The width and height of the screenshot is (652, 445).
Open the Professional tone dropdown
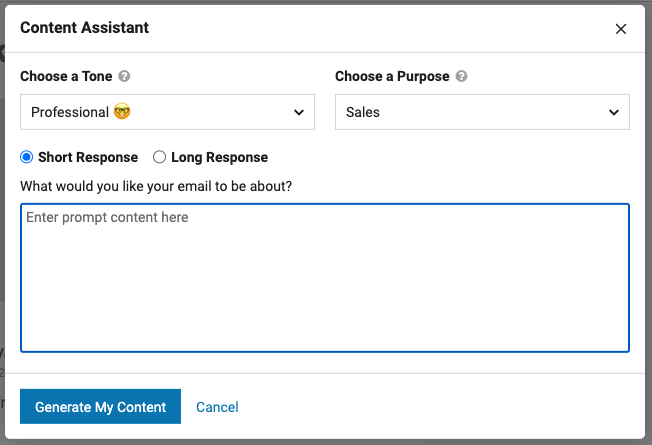(x=167, y=112)
